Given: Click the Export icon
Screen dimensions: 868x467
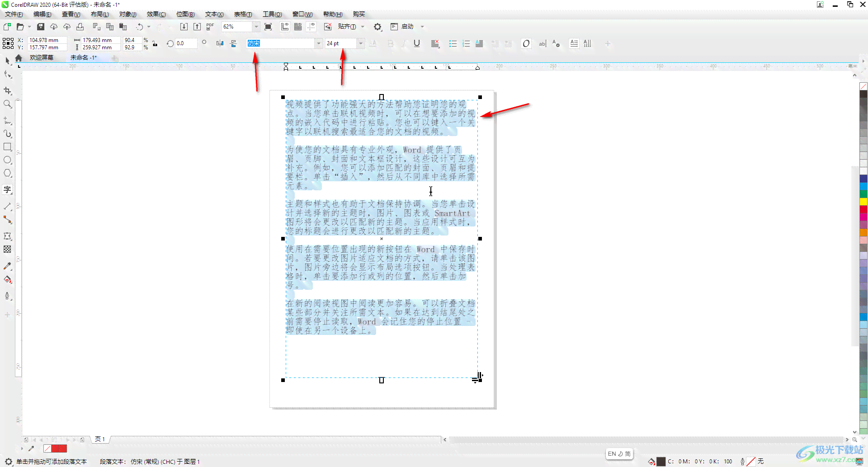Looking at the screenshot, I should point(197,27).
